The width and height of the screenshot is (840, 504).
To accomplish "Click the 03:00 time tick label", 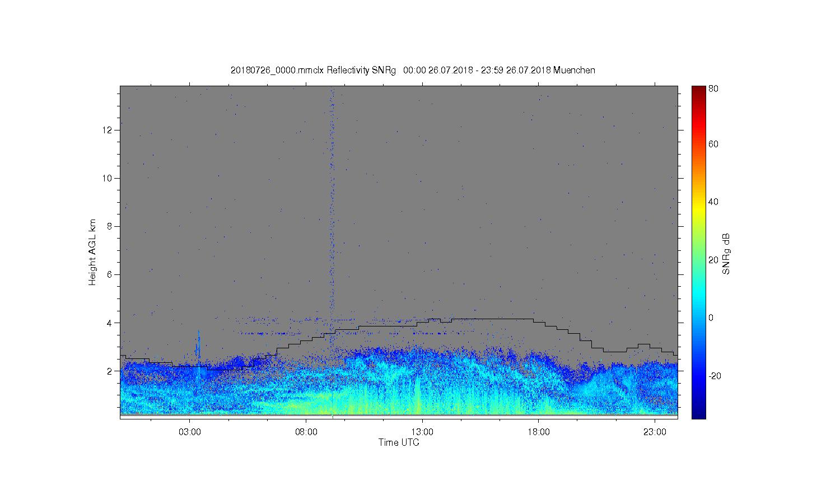I will click(x=190, y=432).
